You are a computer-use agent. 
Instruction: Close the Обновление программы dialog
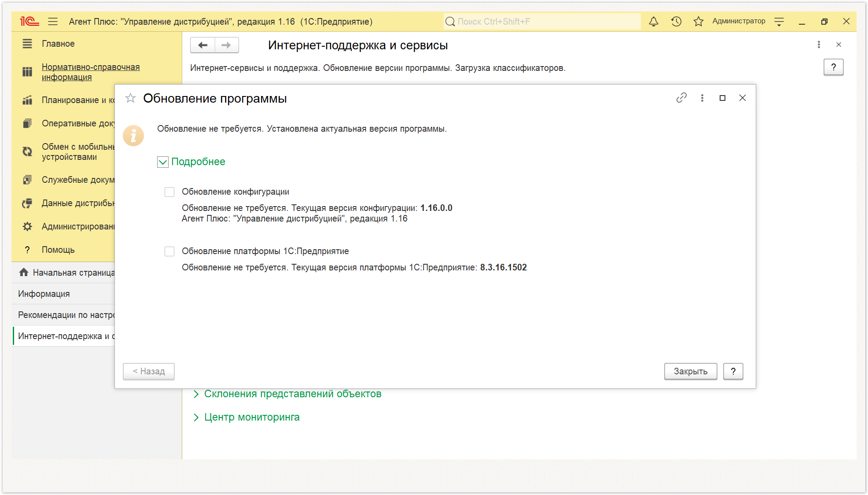tap(743, 98)
